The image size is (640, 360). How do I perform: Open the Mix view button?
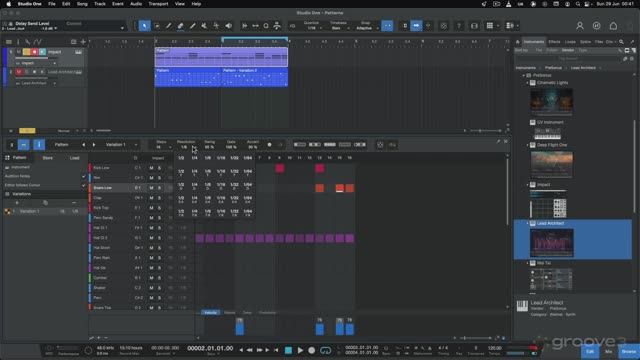[x=609, y=351]
